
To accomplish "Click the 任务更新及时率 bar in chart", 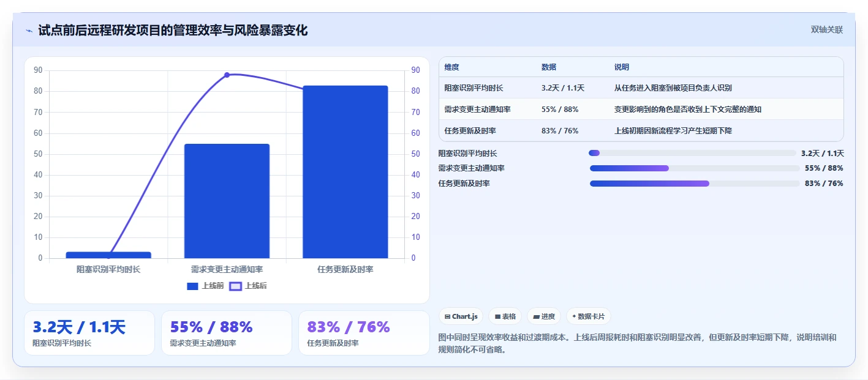I will tap(345, 172).
